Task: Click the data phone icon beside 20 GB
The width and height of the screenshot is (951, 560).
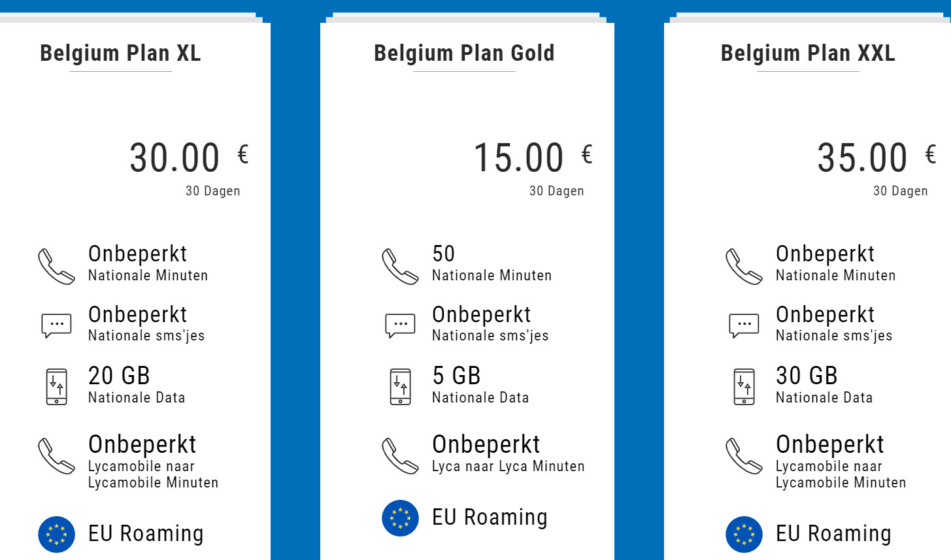Action: [56, 386]
